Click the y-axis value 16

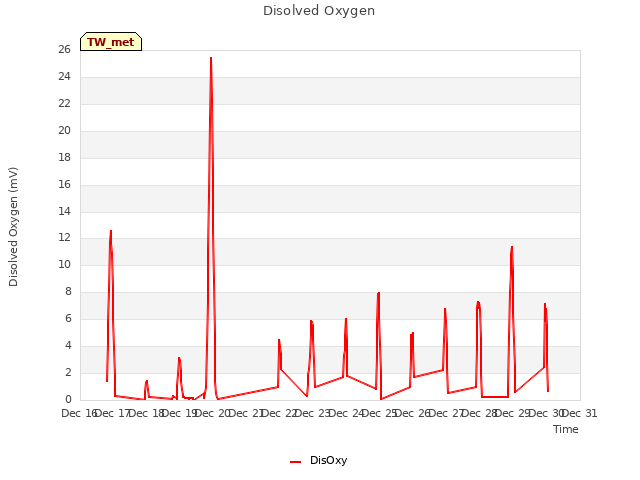64,184
